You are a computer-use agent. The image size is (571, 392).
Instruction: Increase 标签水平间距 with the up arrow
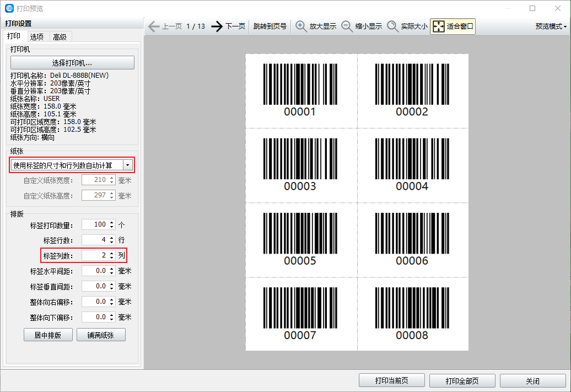(x=112, y=269)
